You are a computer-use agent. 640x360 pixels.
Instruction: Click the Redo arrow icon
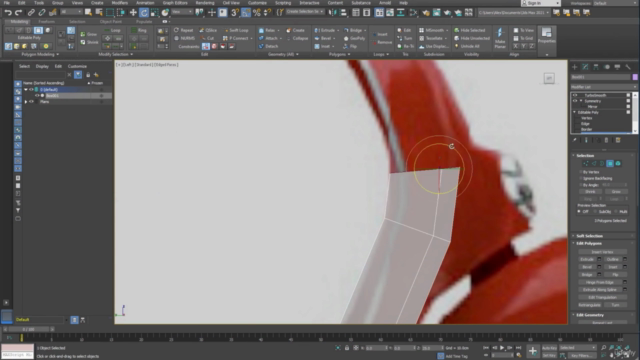click(x=18, y=13)
